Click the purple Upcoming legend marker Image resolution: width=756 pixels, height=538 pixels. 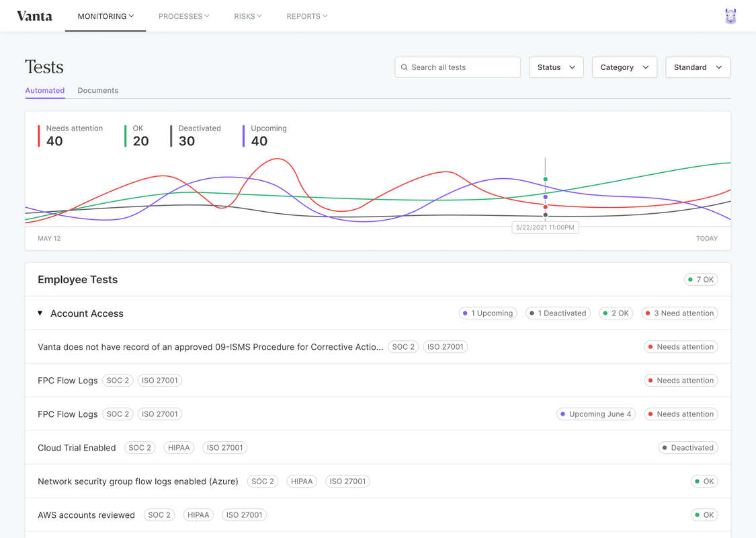(x=243, y=136)
